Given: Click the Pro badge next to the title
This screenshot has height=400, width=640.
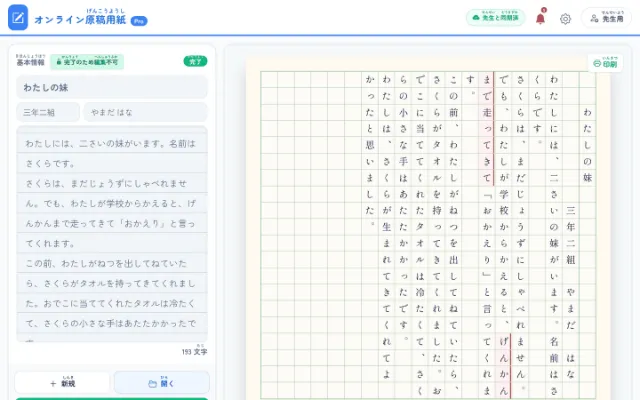Looking at the screenshot, I should point(139,21).
